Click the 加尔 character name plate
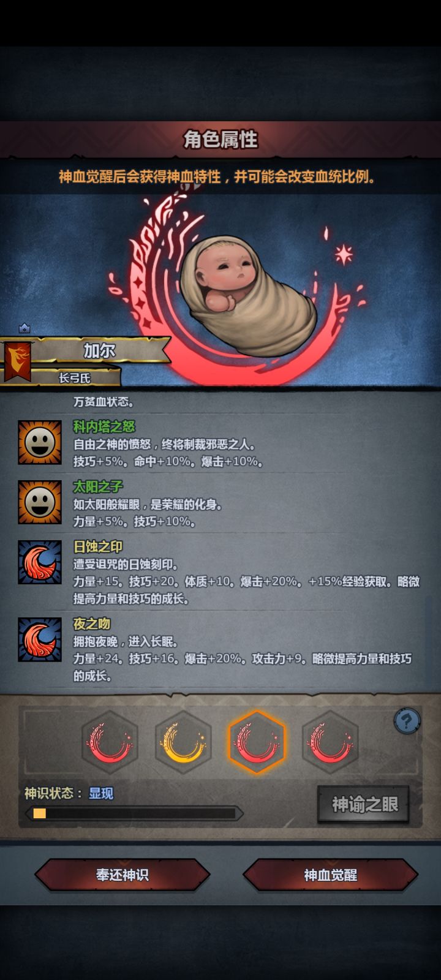This screenshot has width=441, height=980. tap(99, 351)
